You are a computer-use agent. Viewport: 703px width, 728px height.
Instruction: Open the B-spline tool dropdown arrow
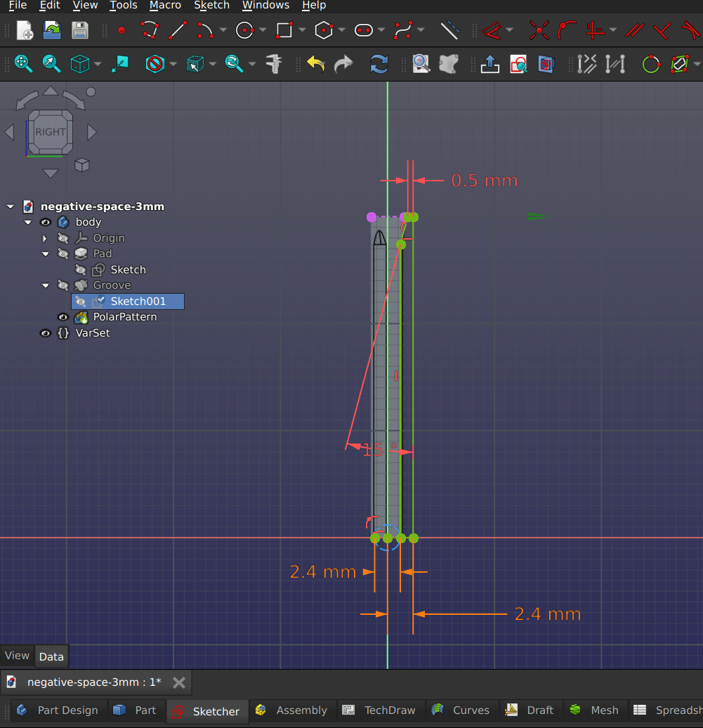click(421, 31)
